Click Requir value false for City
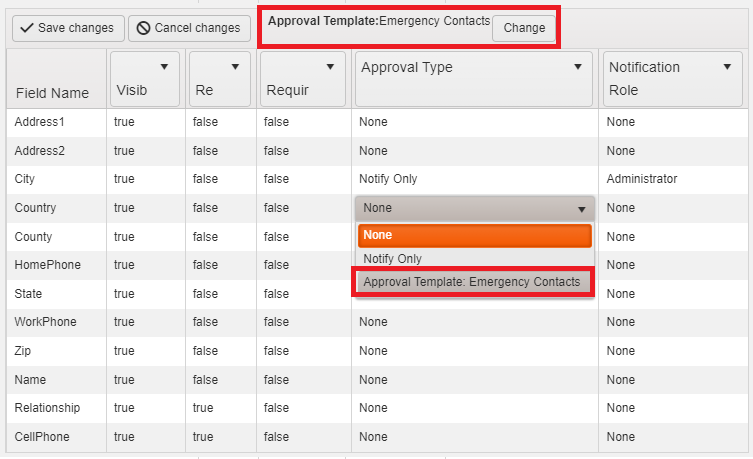The height and width of the screenshot is (459, 753). (276, 179)
